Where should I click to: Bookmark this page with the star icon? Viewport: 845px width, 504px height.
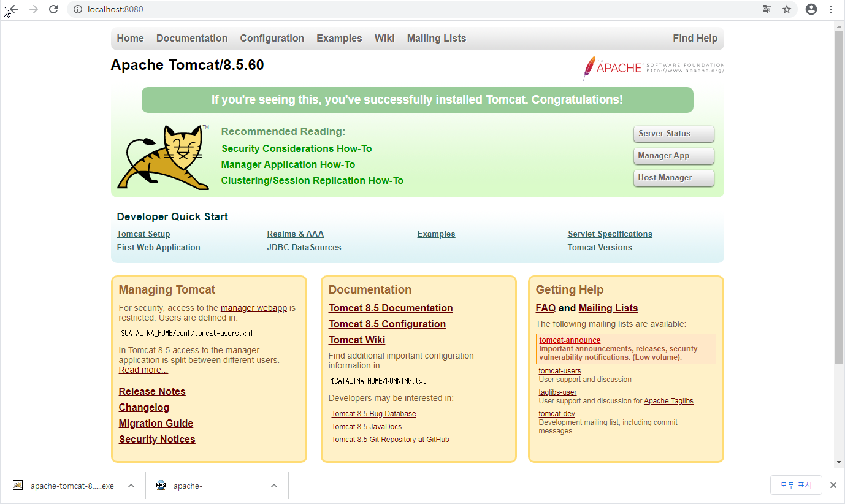pyautogui.click(x=787, y=9)
